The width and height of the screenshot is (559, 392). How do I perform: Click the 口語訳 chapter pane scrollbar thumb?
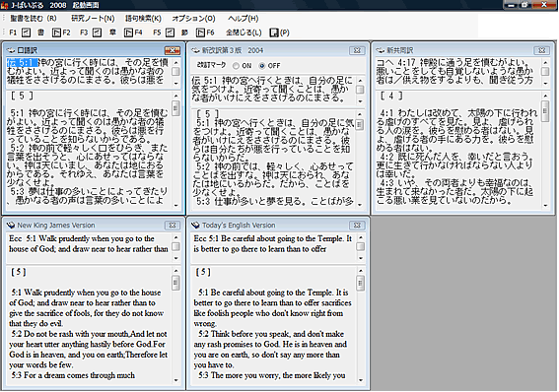[x=176, y=108]
